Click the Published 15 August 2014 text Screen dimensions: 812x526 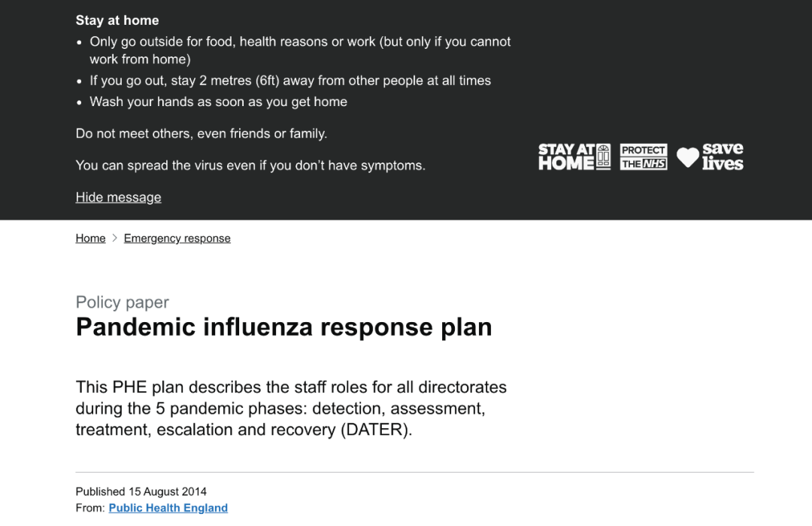point(141,492)
